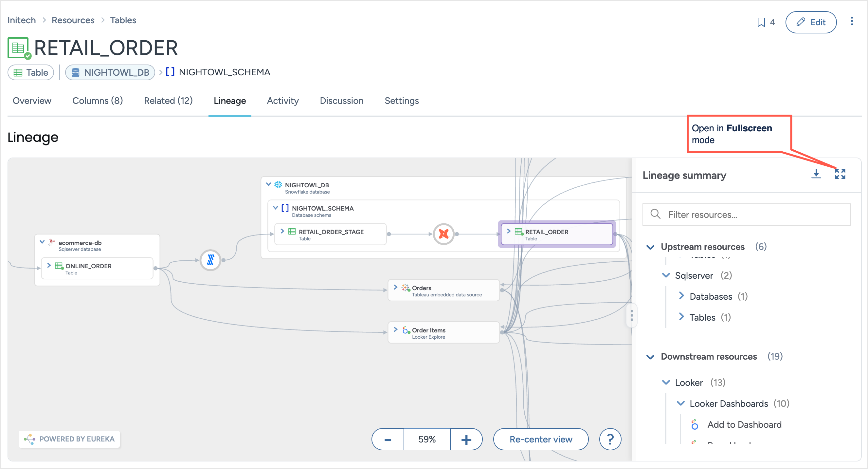Click the blue stitch connector node
Viewport: 868px width, 469px height.
pyautogui.click(x=210, y=260)
